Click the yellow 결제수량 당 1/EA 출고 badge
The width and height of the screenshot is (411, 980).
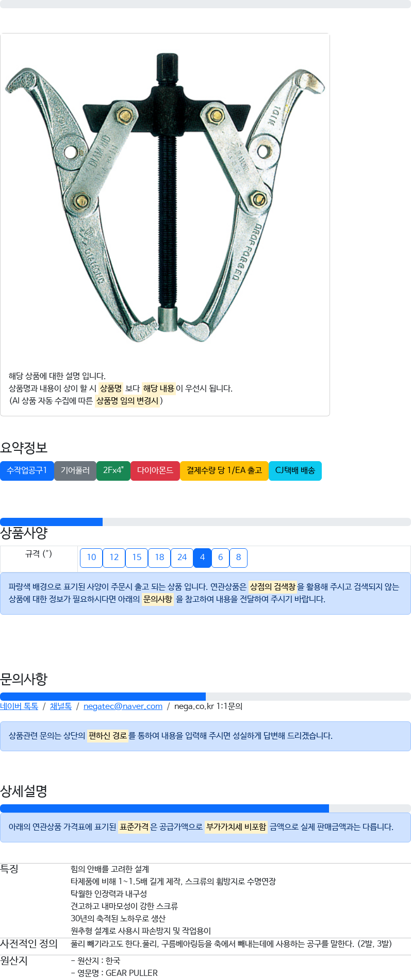224,470
